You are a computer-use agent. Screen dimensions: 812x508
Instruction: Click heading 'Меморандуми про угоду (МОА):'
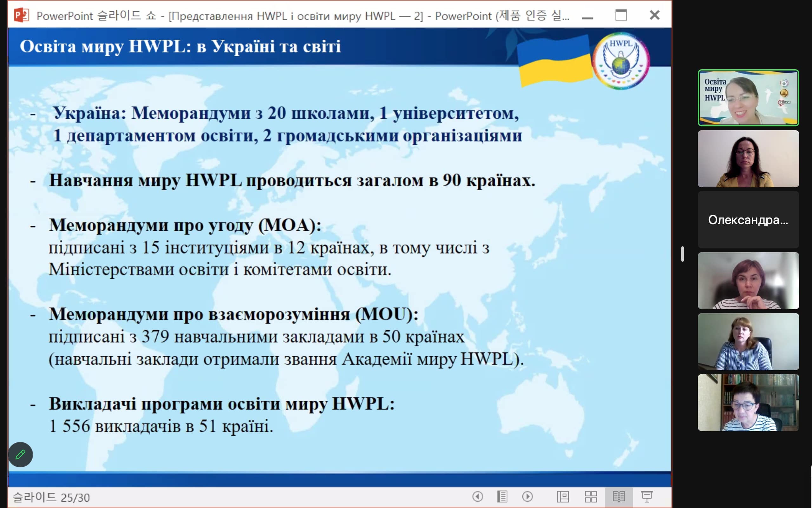pos(185,225)
